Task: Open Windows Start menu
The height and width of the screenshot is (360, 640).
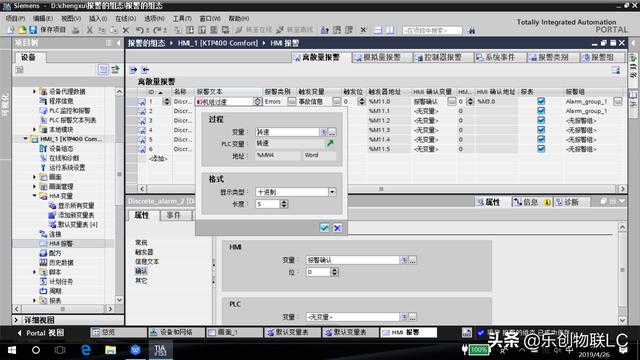Action: pos(11,350)
